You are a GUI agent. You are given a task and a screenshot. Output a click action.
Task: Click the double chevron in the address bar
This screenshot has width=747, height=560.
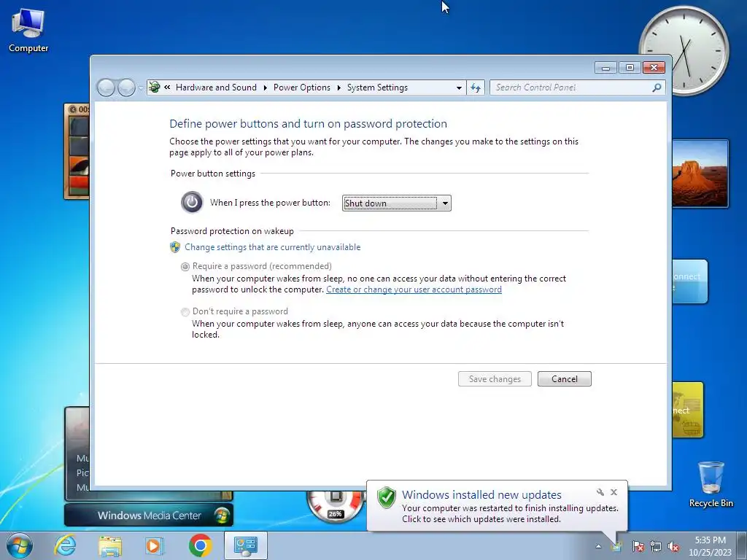pos(167,87)
